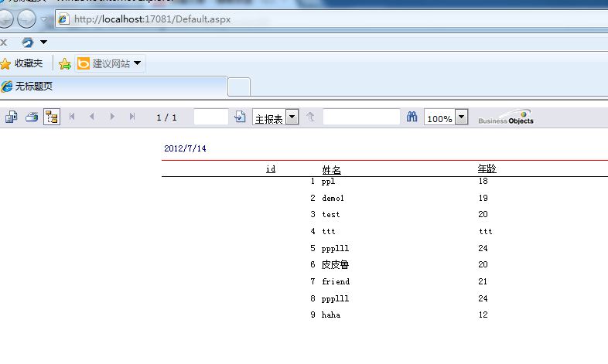Click the name test
This screenshot has height=364, width=608.
tap(331, 215)
